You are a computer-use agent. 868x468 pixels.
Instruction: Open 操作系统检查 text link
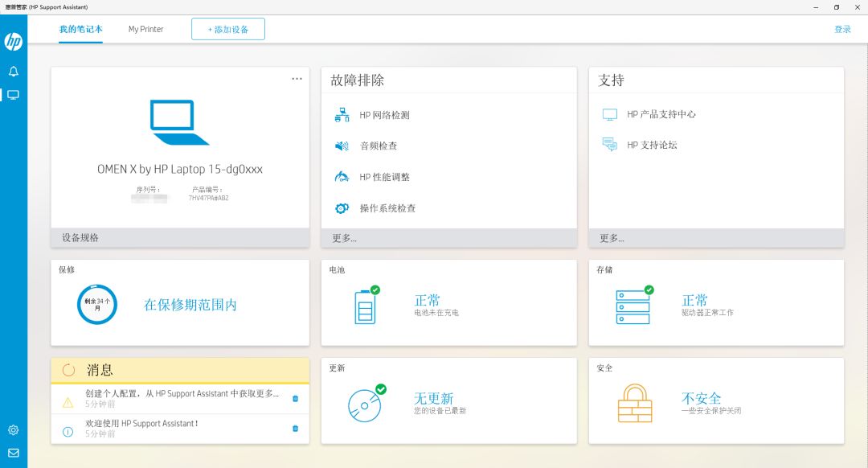pyautogui.click(x=387, y=208)
